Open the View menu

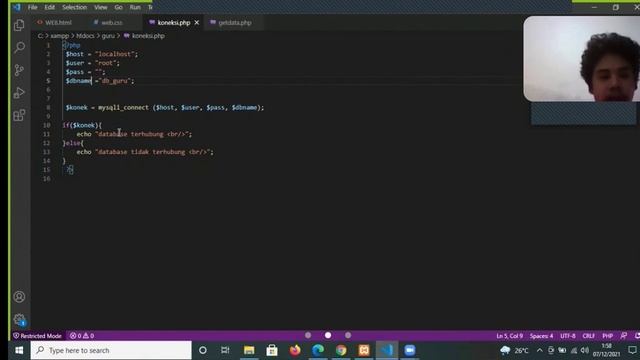100,7
